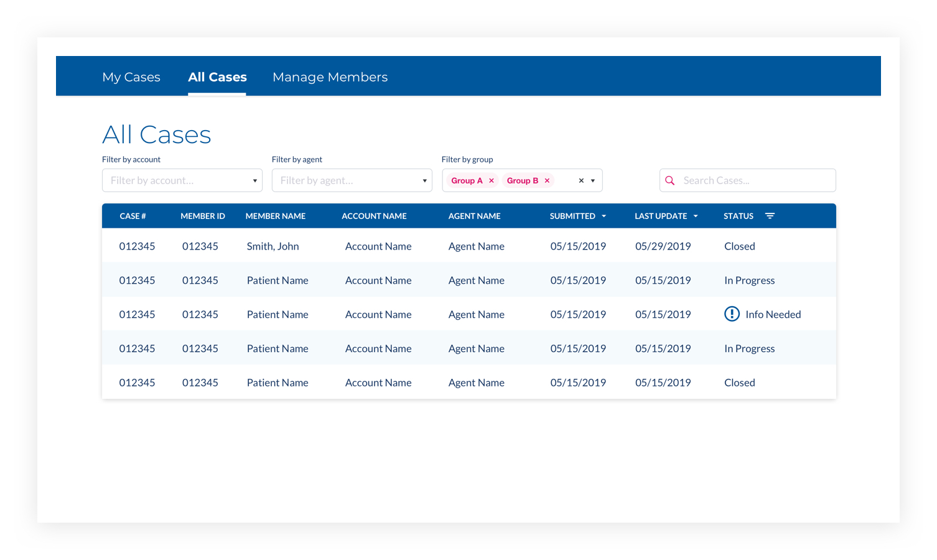Click the Account Name column header
Screen dimensions: 937x560
point(374,216)
